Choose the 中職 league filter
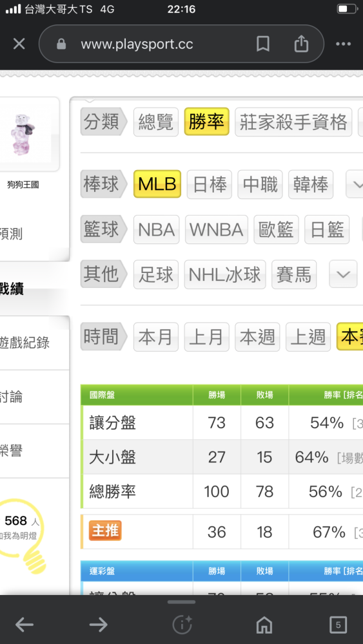The height and width of the screenshot is (644, 363). click(260, 184)
